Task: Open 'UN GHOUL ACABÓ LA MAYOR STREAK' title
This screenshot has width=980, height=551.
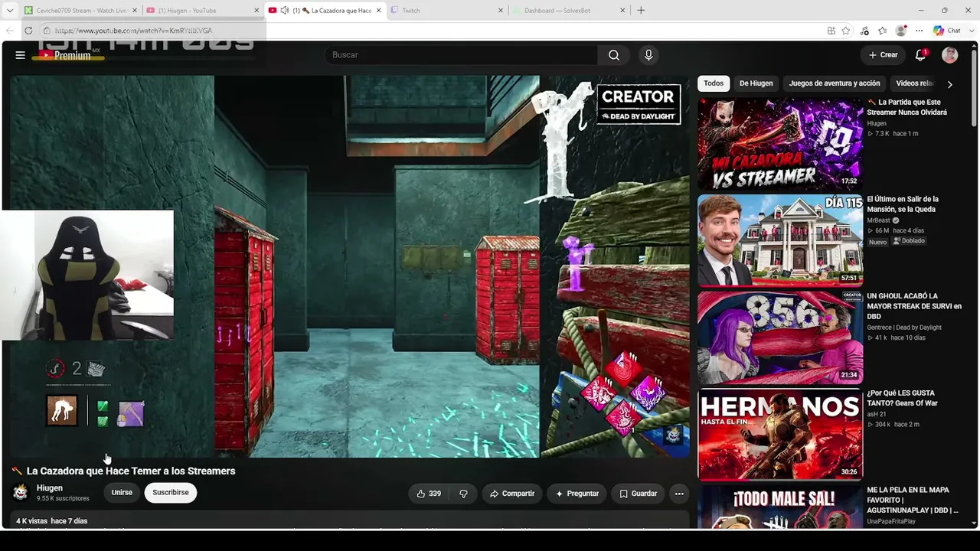Action: pos(913,306)
